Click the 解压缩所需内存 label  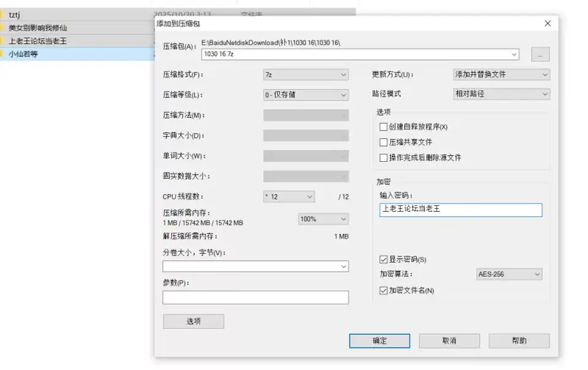point(190,236)
